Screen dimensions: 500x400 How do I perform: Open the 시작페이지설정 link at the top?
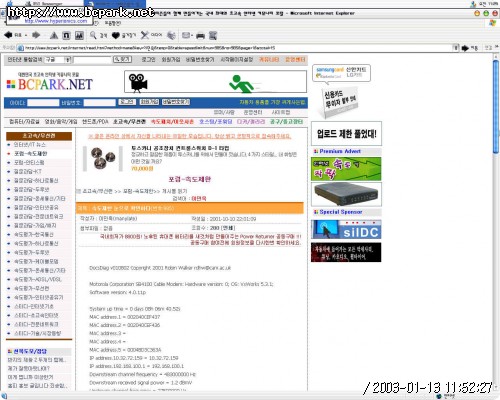(x=237, y=59)
